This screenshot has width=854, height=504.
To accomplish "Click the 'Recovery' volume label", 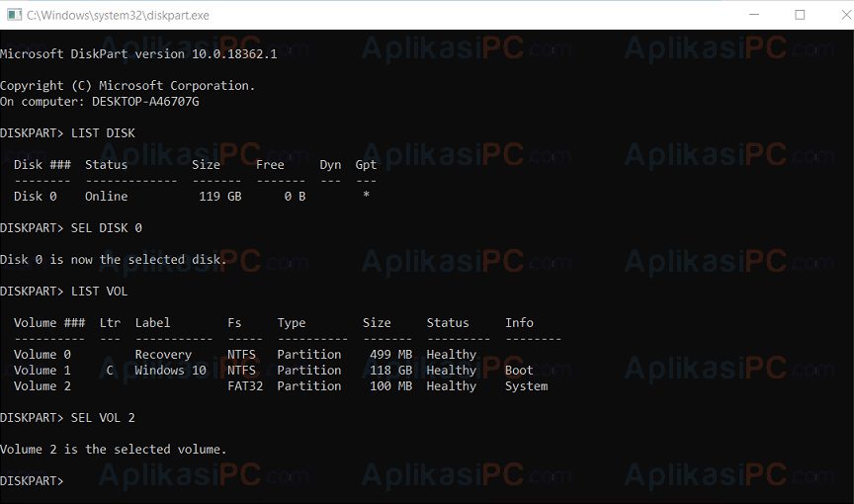I will [163, 355].
